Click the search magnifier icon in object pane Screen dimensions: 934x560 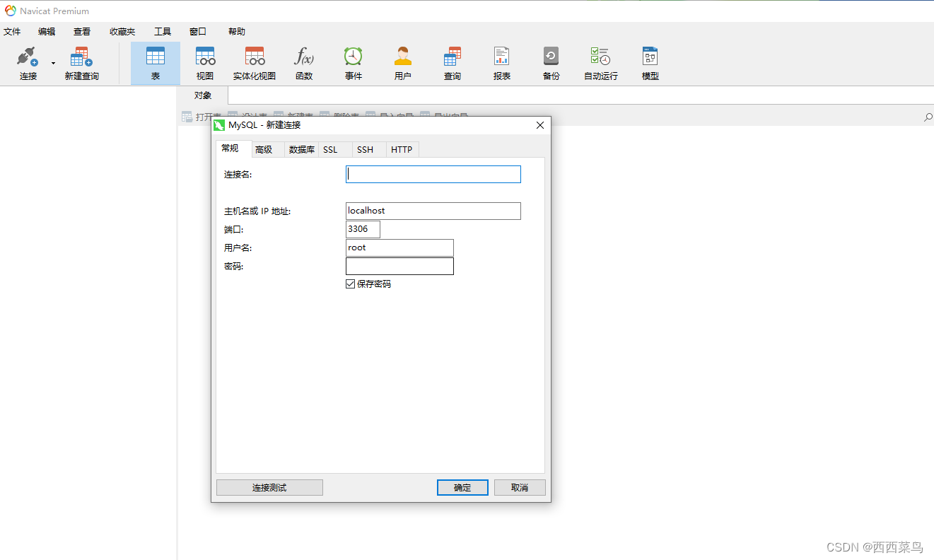tap(928, 117)
